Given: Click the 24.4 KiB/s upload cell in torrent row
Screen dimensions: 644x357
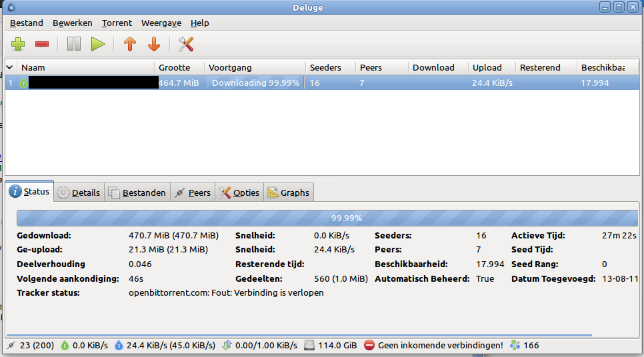Looking at the screenshot, I should [x=492, y=83].
